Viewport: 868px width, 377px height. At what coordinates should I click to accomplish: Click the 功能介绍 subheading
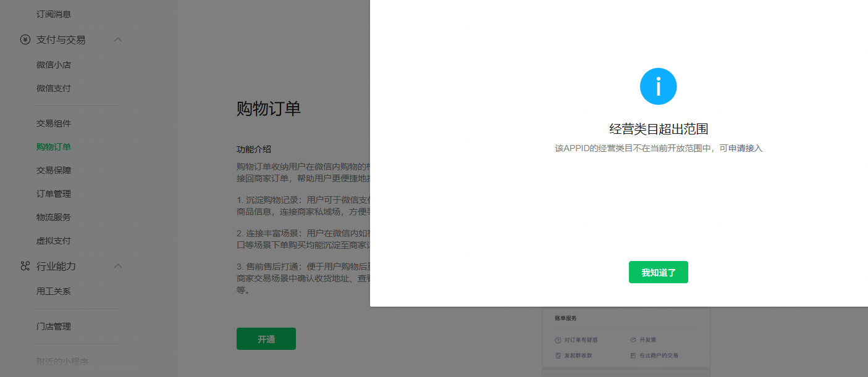pyautogui.click(x=254, y=149)
